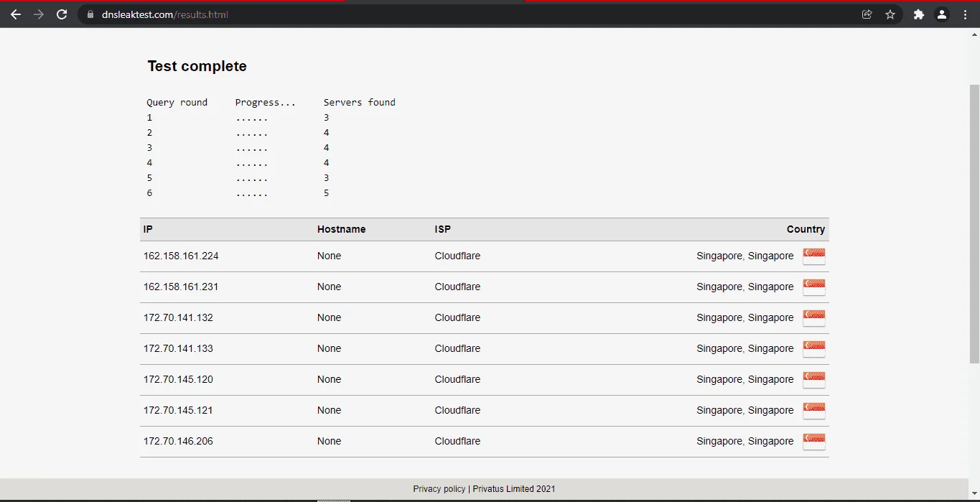Viewport: 980px width, 502px height.
Task: Open the Chrome profile avatar
Action: tap(942, 14)
